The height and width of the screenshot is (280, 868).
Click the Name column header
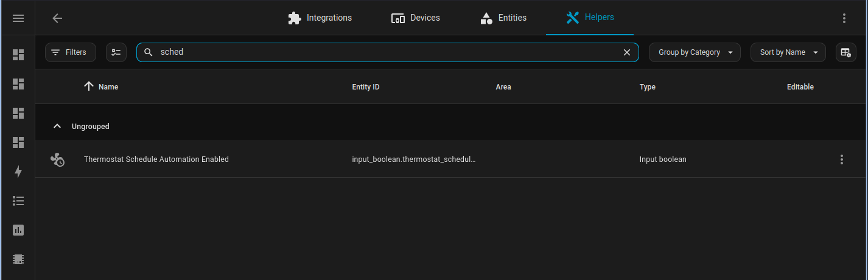pos(108,87)
